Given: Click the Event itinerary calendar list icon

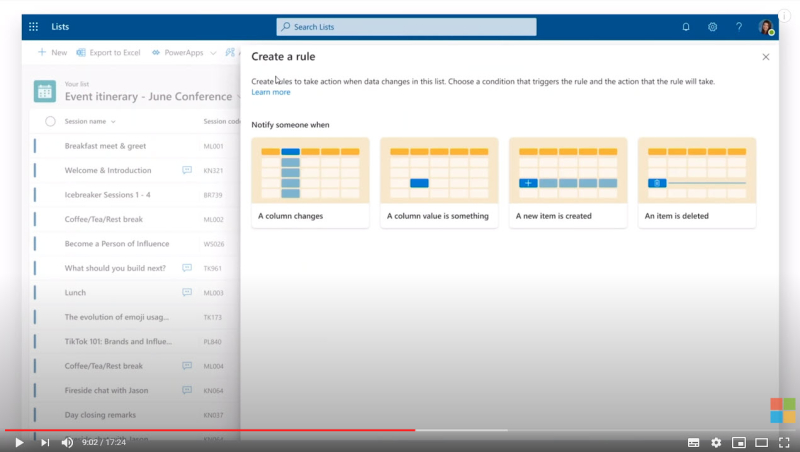Looking at the screenshot, I should click(x=45, y=91).
